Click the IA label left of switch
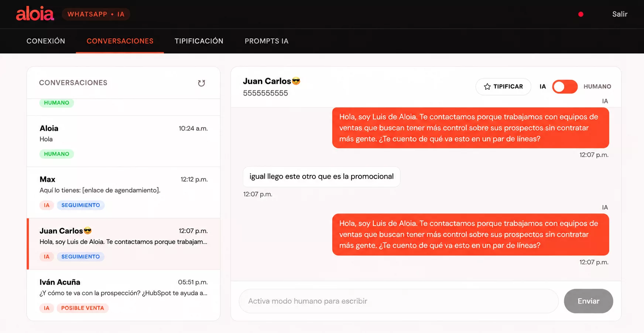Image resolution: width=644 pixels, height=333 pixels. tap(542, 86)
